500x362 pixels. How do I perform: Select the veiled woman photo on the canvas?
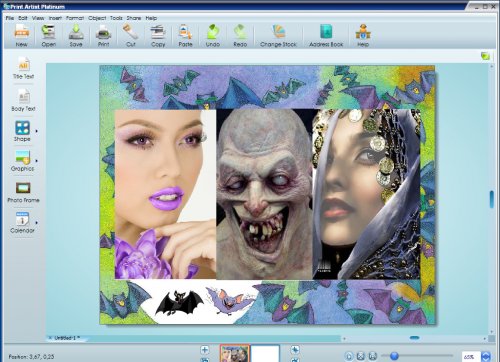click(x=366, y=194)
